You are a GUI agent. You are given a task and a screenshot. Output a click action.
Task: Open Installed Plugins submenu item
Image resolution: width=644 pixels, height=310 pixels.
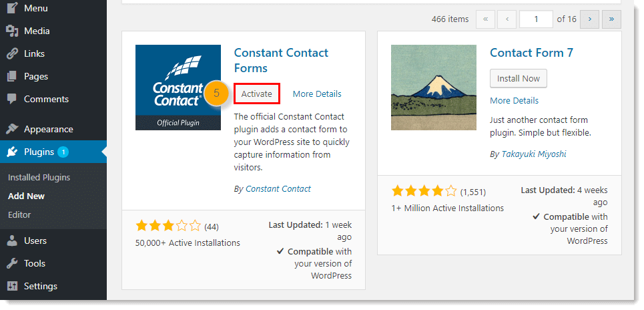pos(39,178)
